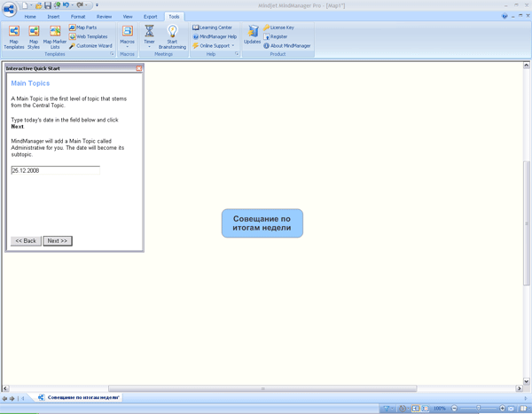The image size is (532, 414).
Task: Click the zoom slider handle
Action: [479, 408]
